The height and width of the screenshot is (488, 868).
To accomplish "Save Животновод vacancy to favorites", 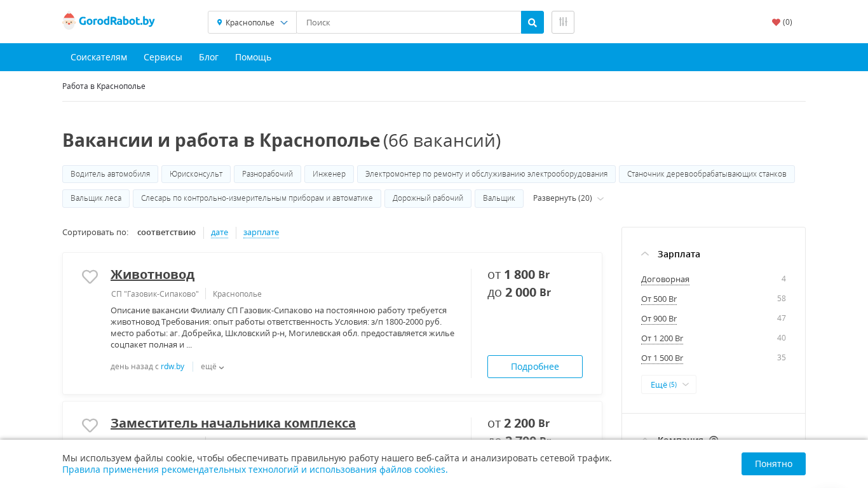I will click(x=90, y=276).
